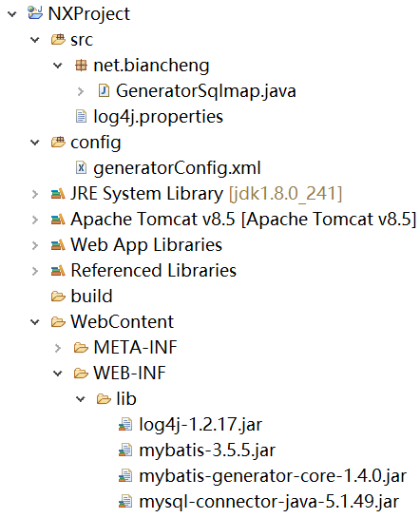The width and height of the screenshot is (420, 518).
Task: Click the log4j.properties file icon
Action: point(81,116)
